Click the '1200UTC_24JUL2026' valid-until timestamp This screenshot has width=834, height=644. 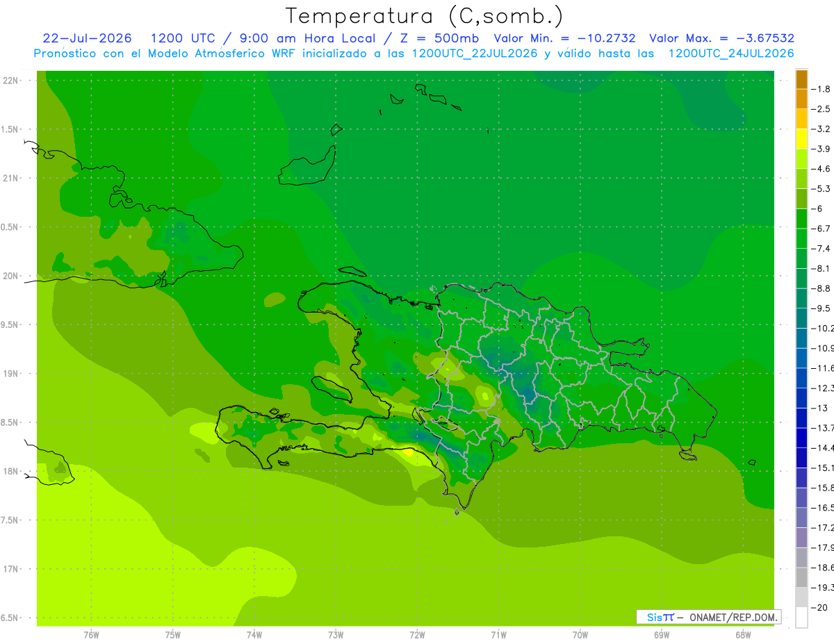[731, 53]
